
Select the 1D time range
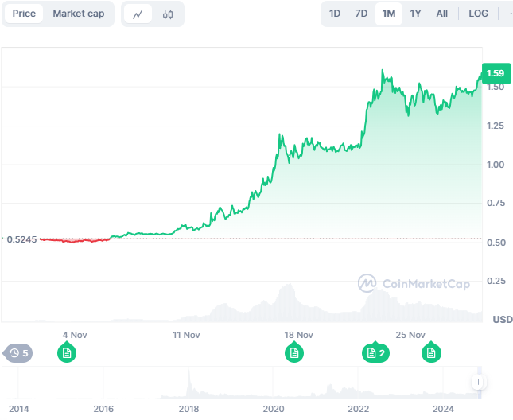335,14
